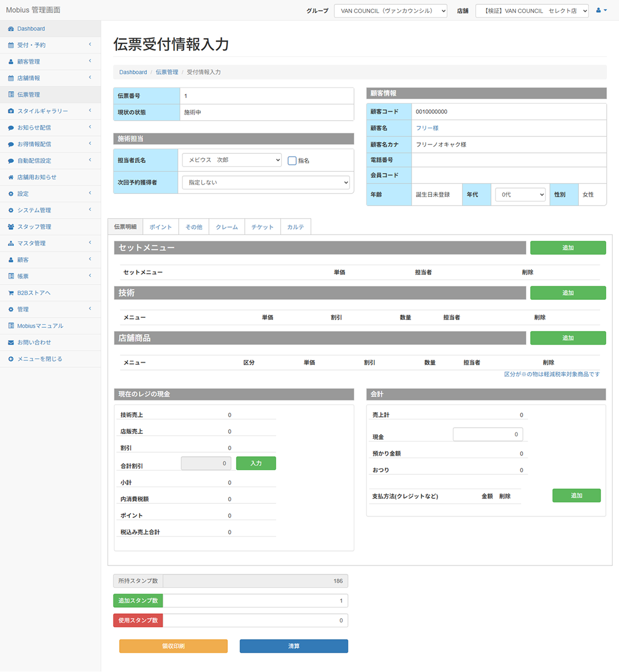The image size is (619, 672).
Task: Enable the 指名 checkbox
Action: click(x=292, y=160)
